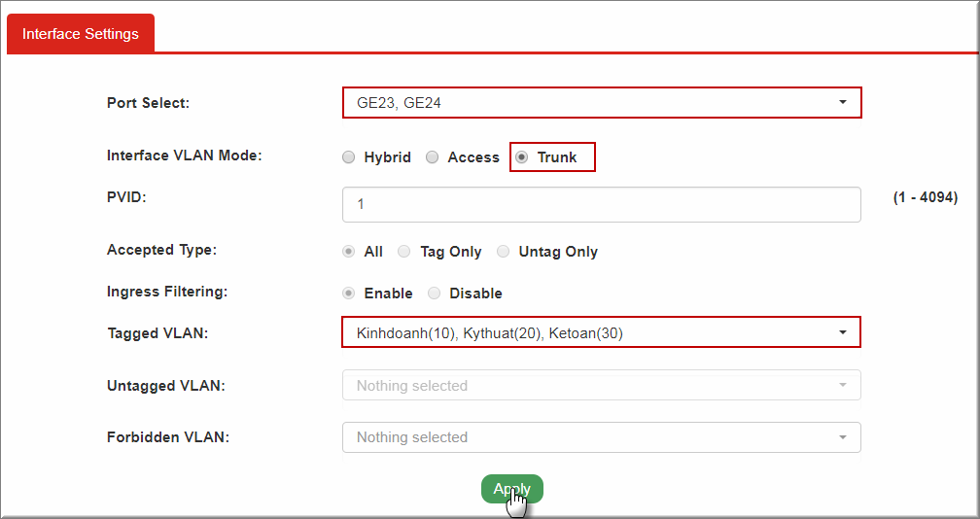Switch to the Interface Settings tab
The image size is (980, 519).
pos(81,34)
